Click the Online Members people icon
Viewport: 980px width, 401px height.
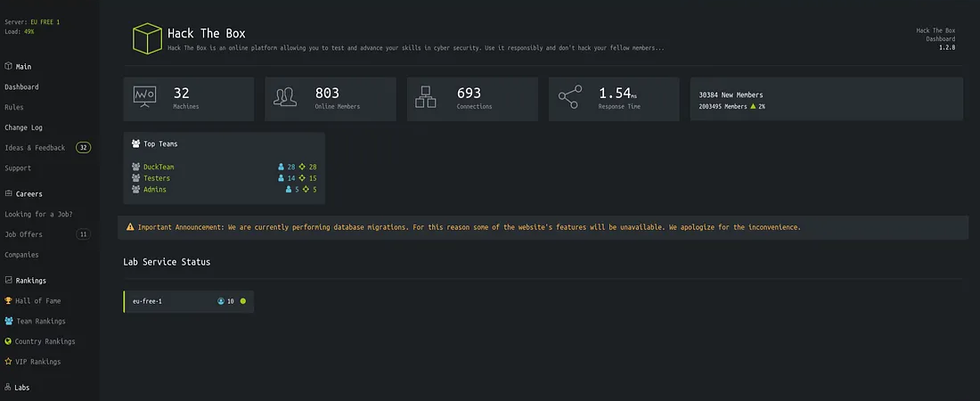[x=285, y=97]
